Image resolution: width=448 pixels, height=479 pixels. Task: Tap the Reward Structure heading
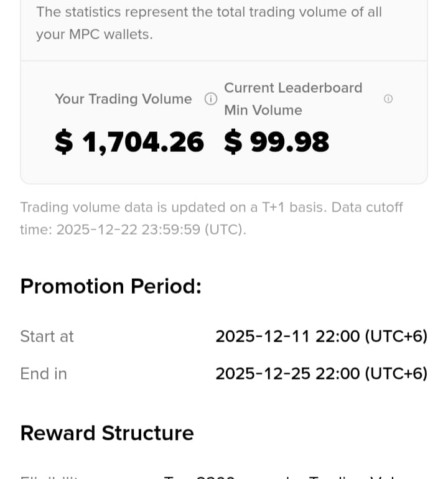[x=107, y=433]
